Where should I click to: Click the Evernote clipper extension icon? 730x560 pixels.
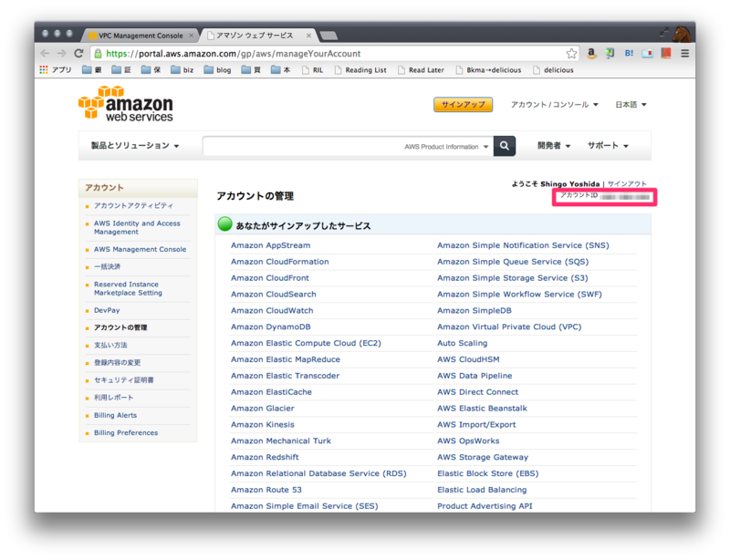pyautogui.click(x=610, y=53)
